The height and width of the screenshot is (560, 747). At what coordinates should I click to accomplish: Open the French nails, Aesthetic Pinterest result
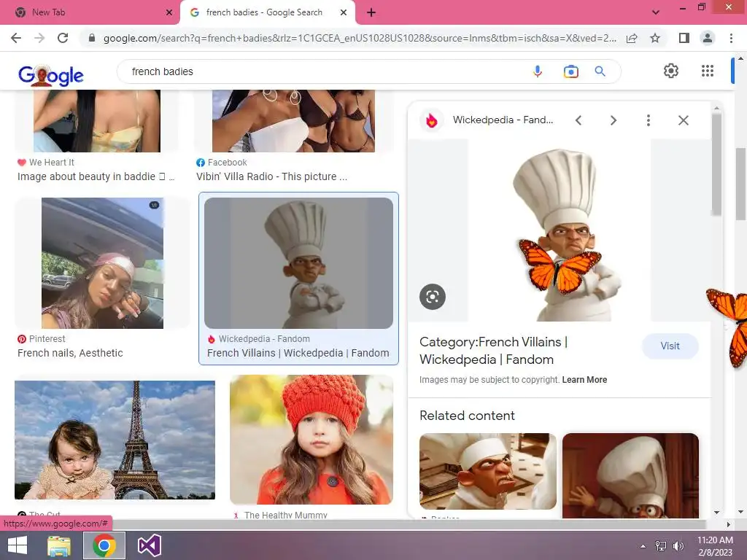(70, 354)
